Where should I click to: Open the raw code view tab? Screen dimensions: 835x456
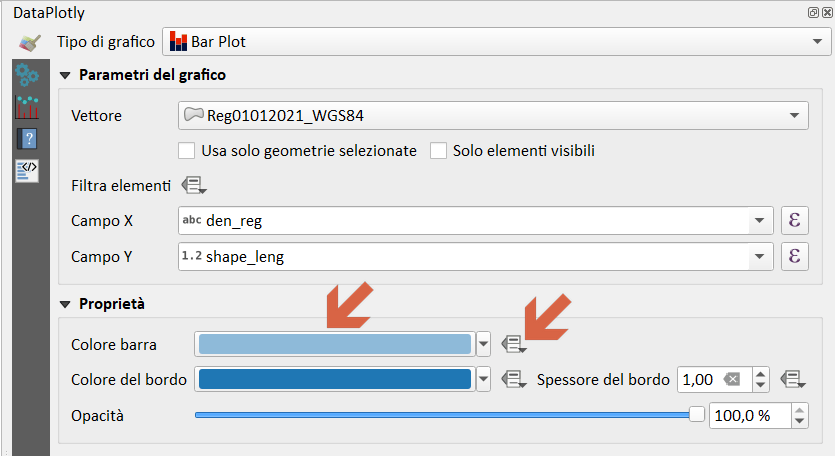point(27,171)
